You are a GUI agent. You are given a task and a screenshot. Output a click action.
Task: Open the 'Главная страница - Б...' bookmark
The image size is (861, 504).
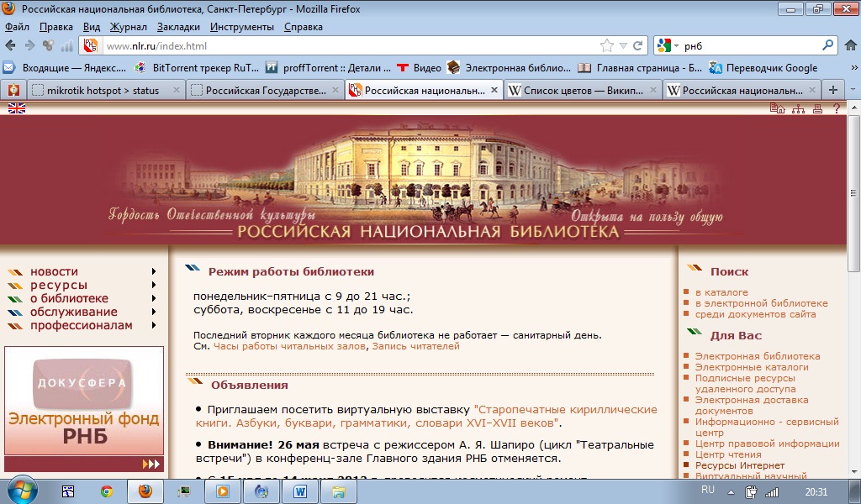point(640,68)
